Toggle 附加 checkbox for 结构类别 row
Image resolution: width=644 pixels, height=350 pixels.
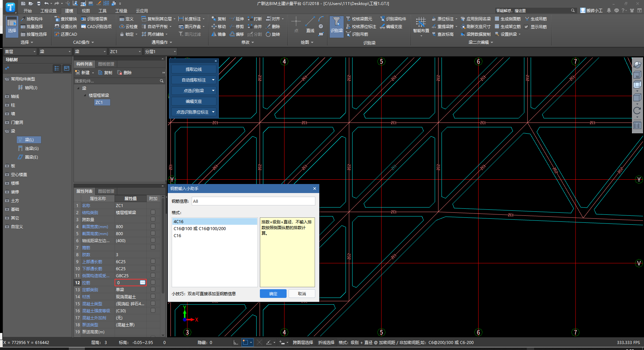(153, 212)
